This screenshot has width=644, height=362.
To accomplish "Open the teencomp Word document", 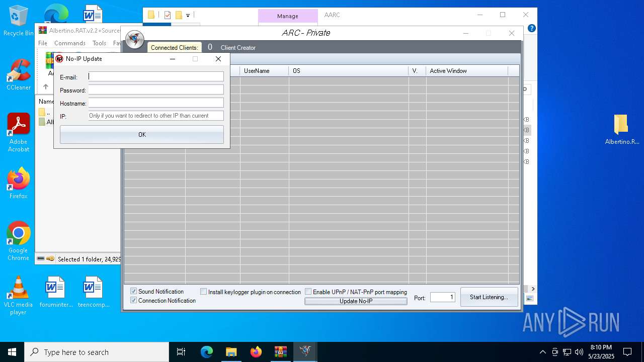I will (94, 292).
